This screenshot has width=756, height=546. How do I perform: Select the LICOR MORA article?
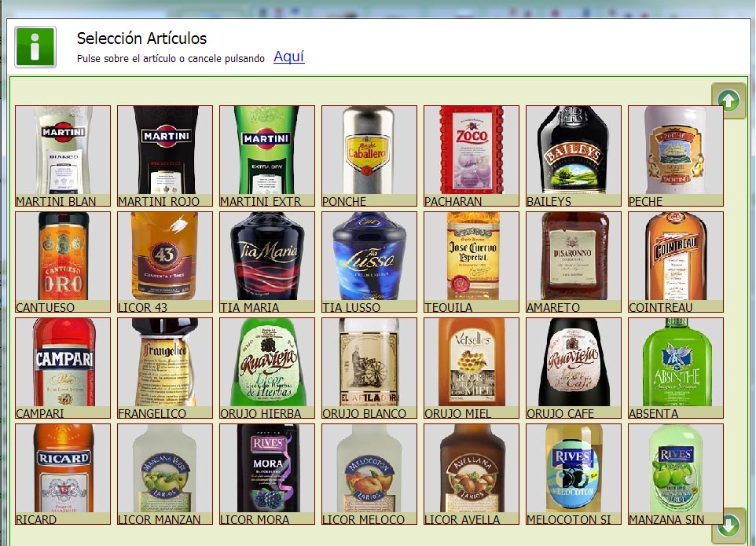pos(267,475)
